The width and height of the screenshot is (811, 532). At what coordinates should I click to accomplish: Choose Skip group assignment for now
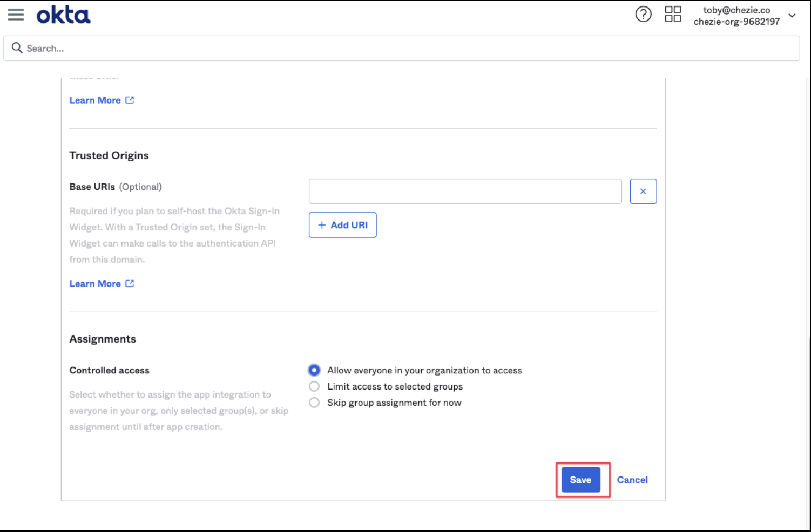point(314,403)
